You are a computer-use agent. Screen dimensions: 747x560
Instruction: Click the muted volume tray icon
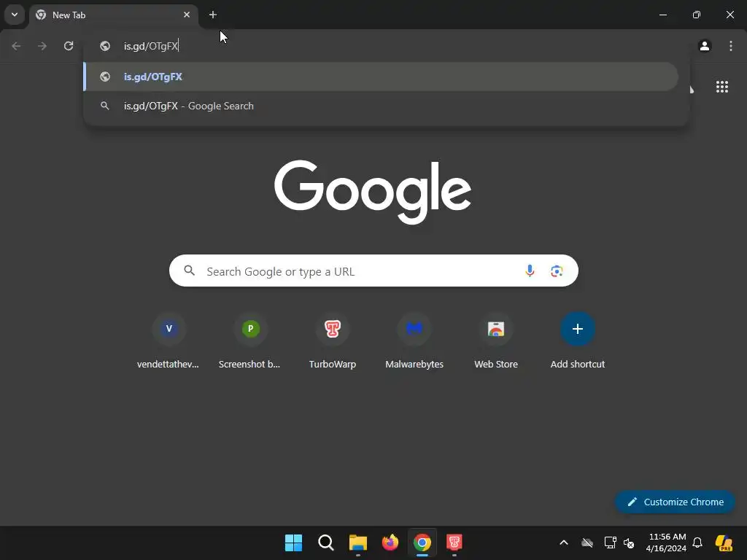click(629, 542)
